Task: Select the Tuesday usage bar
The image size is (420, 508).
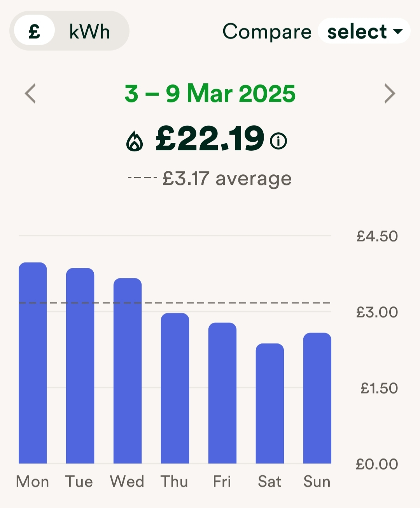Action: tap(80, 366)
